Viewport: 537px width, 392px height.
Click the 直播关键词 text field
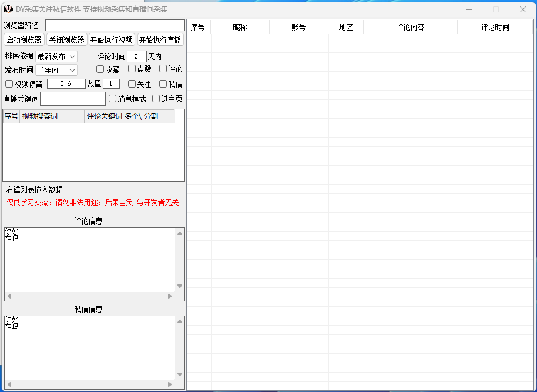pyautogui.click(x=73, y=99)
